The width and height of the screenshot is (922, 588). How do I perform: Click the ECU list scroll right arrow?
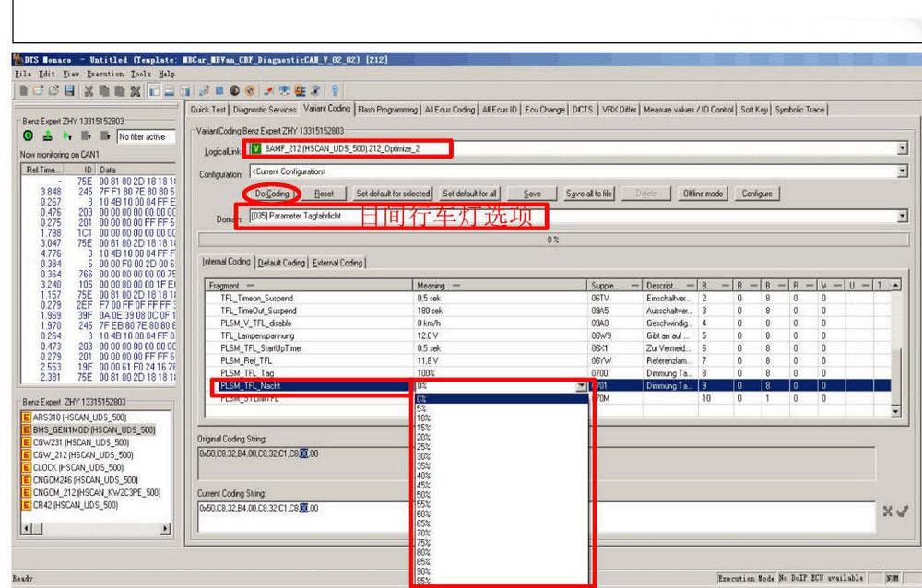165,529
